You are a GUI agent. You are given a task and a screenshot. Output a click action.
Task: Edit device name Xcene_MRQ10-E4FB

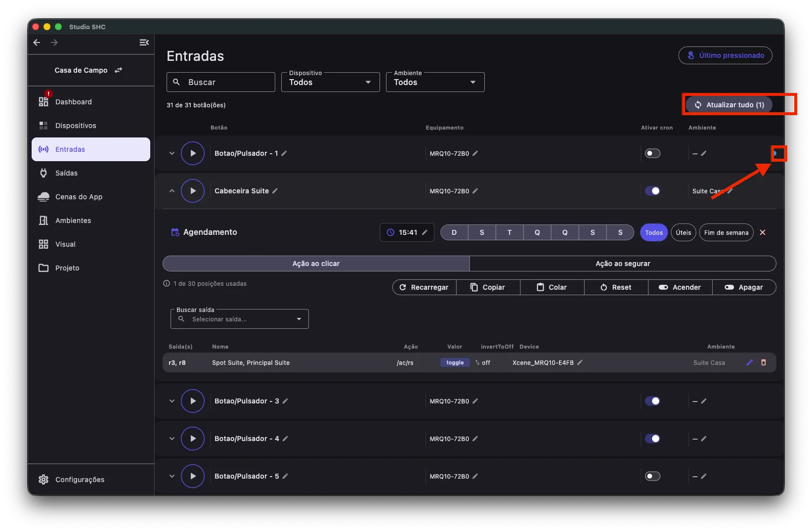point(580,362)
